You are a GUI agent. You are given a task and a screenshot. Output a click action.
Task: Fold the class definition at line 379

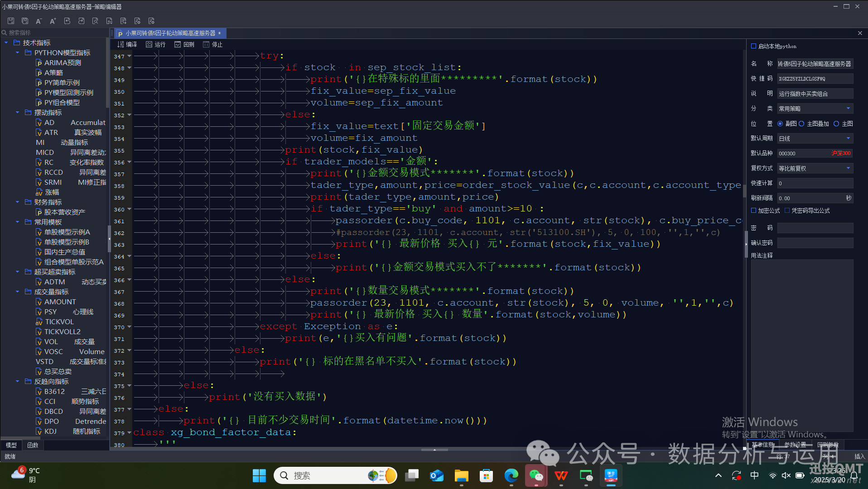(x=130, y=433)
